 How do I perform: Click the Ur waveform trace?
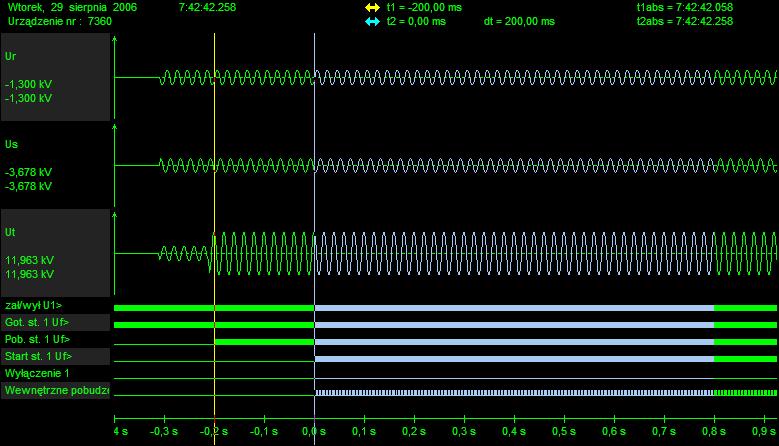[x=446, y=77]
